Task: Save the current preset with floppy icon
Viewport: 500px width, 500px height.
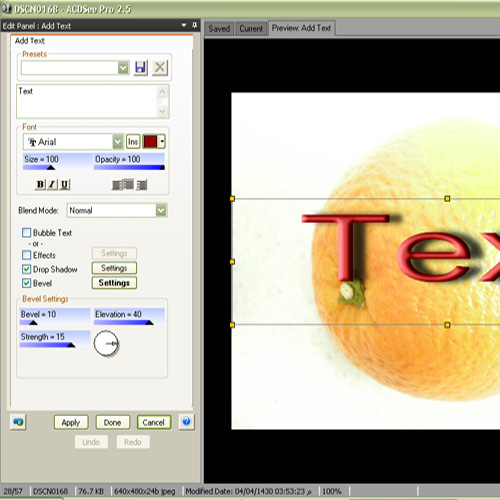Action: tap(141, 68)
